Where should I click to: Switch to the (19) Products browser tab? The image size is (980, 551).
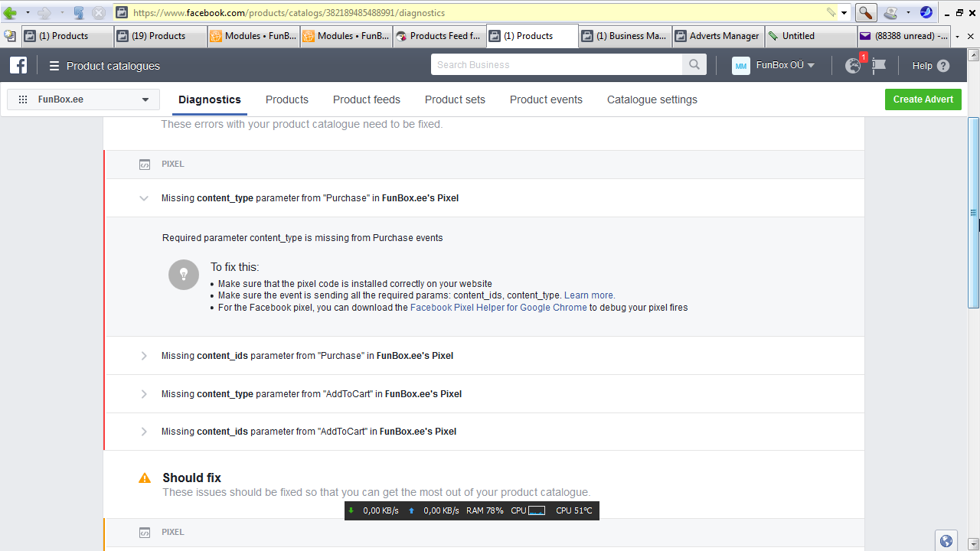click(x=161, y=36)
